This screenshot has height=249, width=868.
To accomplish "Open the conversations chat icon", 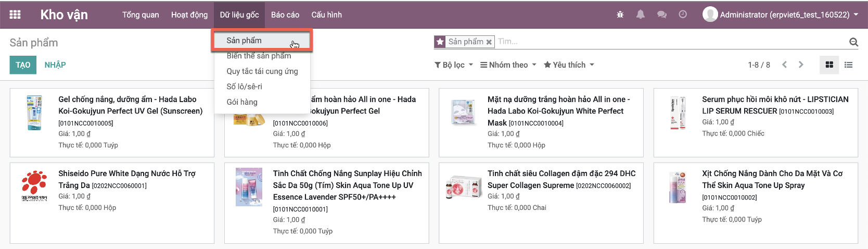I will tap(662, 15).
